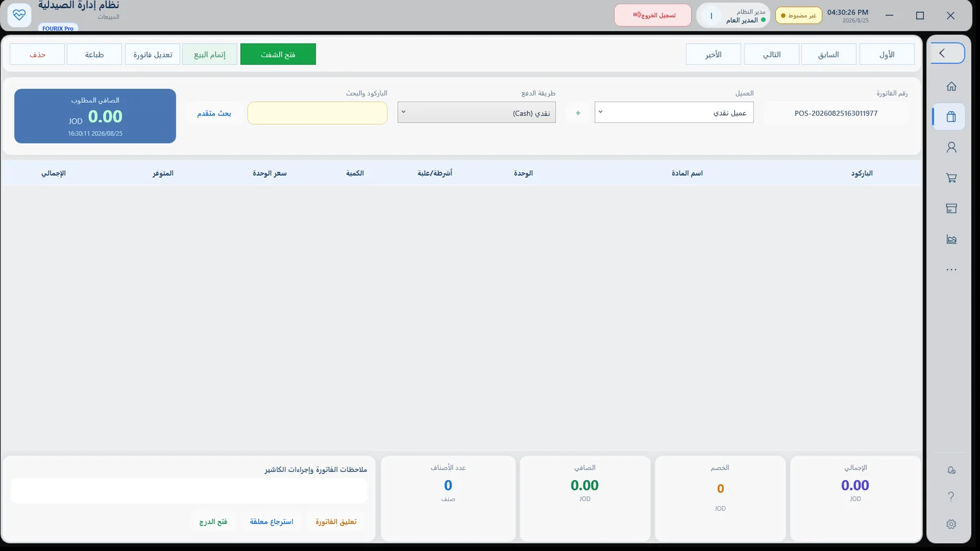This screenshot has width=980, height=551.
Task: Click the invoice number POS-20260825163011977 field
Action: [836, 113]
